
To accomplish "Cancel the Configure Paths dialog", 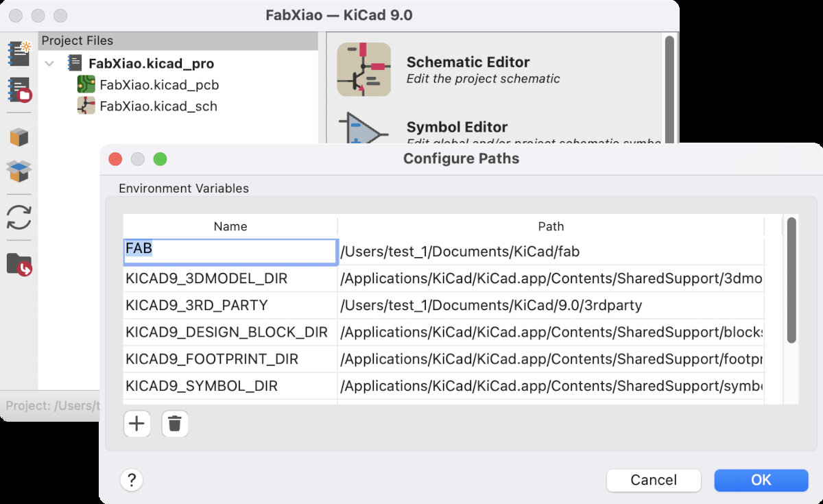I will pyautogui.click(x=653, y=480).
